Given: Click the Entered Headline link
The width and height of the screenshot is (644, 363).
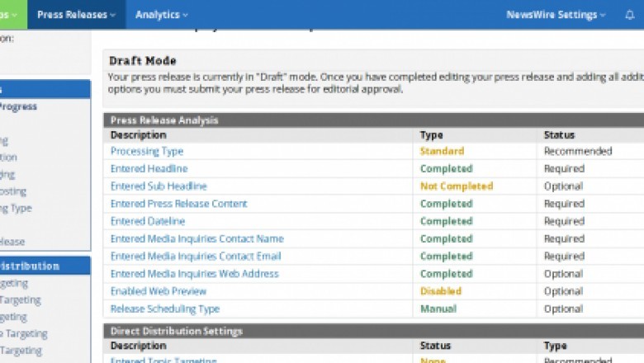Looking at the screenshot, I should 149,168.
